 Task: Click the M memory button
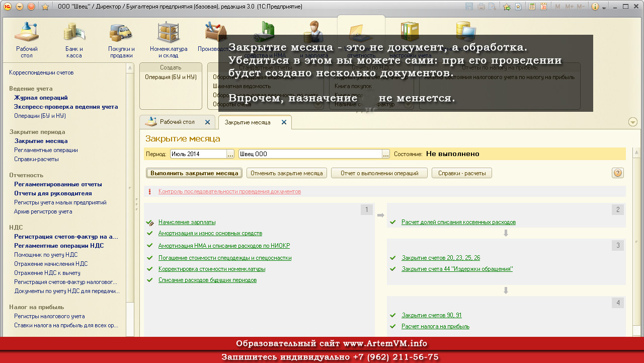pos(558,7)
